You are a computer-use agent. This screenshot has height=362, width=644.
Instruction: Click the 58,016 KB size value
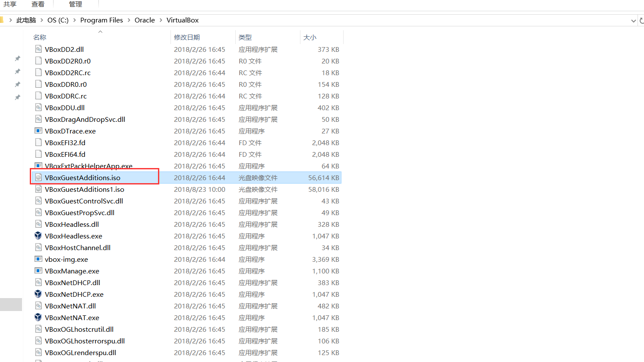[x=324, y=189]
